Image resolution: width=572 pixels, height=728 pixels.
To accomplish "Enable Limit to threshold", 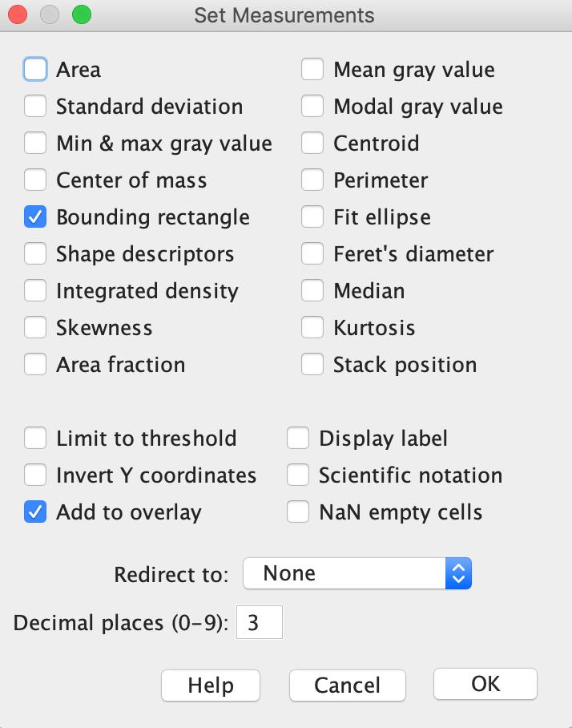I will (35, 439).
